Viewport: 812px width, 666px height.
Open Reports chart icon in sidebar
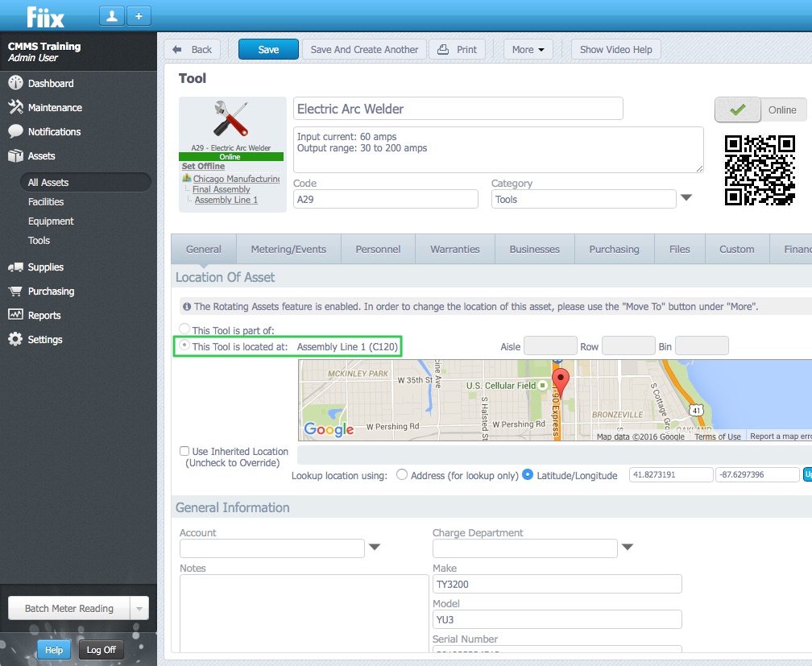coord(15,315)
